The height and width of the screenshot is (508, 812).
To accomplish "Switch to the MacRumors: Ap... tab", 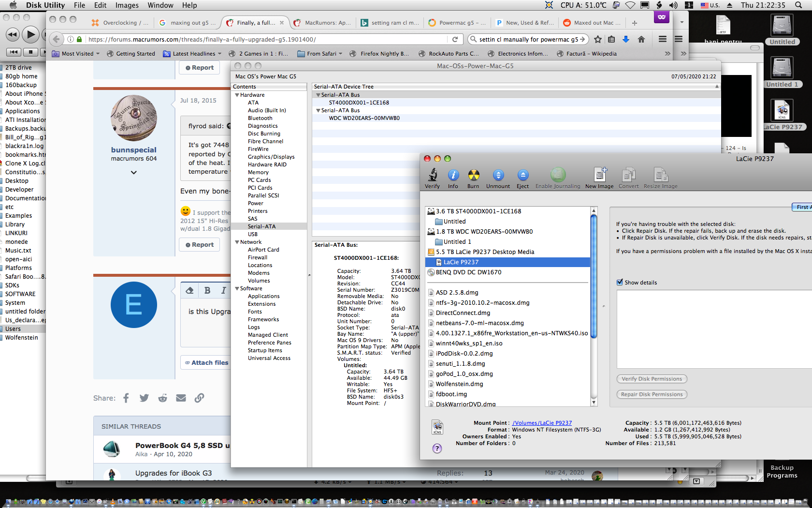I will point(322,23).
